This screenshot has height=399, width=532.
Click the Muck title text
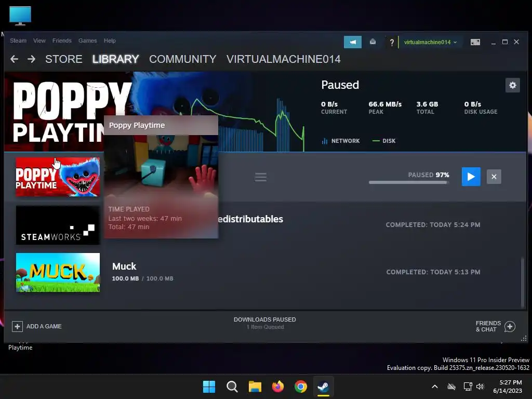(124, 267)
